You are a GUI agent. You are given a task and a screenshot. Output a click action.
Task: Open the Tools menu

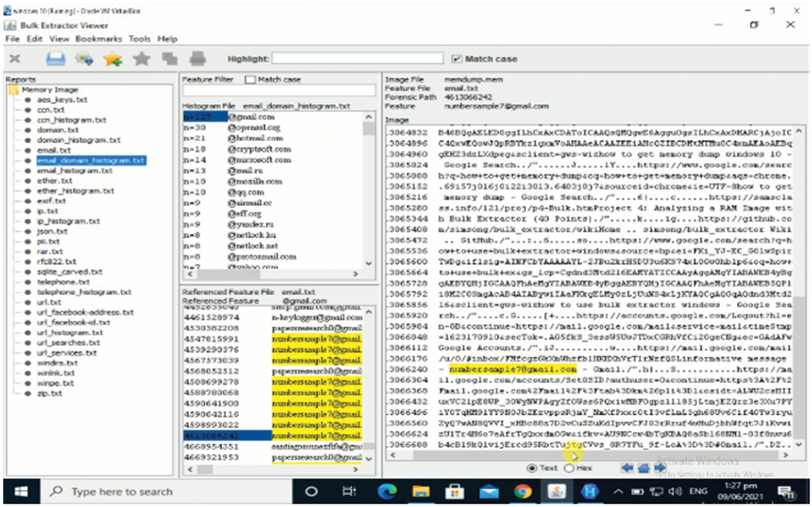(x=139, y=39)
